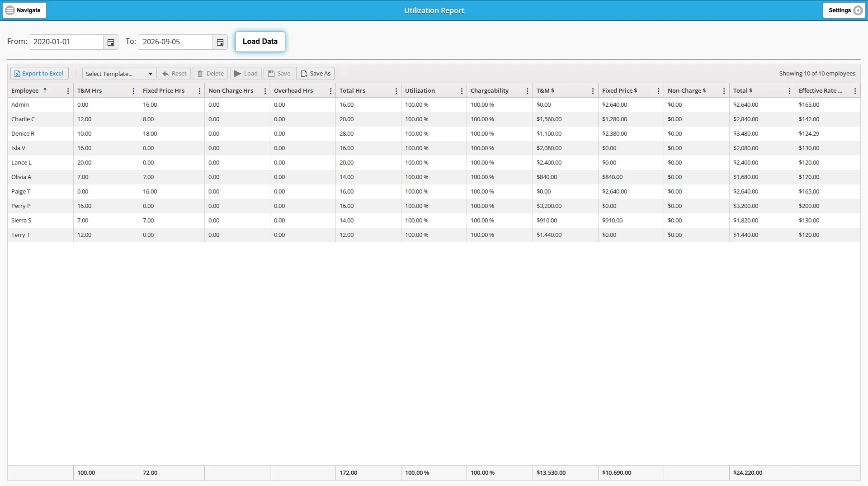Select the Lance L employee row
Viewport: 868px width, 486px height.
coord(434,163)
